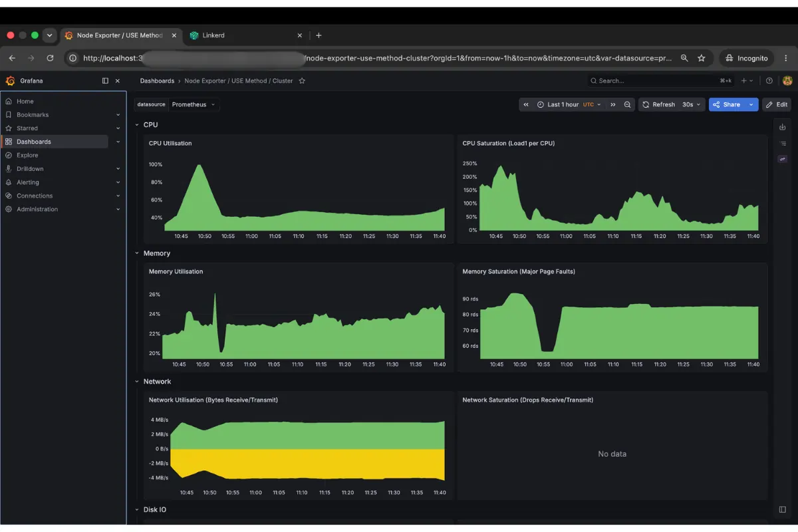The width and height of the screenshot is (798, 532).
Task: Zoom out the time range
Action: (x=627, y=104)
